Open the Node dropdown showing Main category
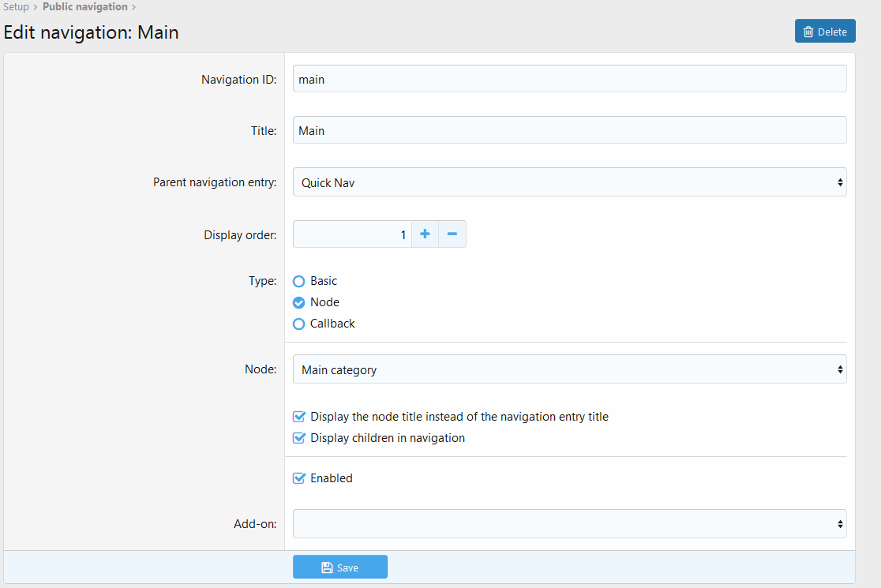This screenshot has width=881, height=588. click(x=570, y=369)
